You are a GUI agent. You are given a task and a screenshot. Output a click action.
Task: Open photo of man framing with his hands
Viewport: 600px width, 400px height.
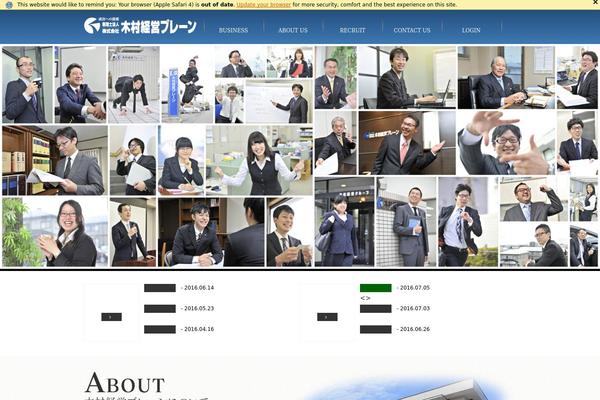[x=506, y=143]
